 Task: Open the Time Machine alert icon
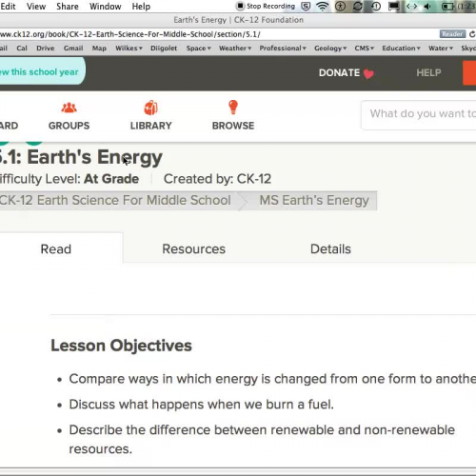pos(376,6)
